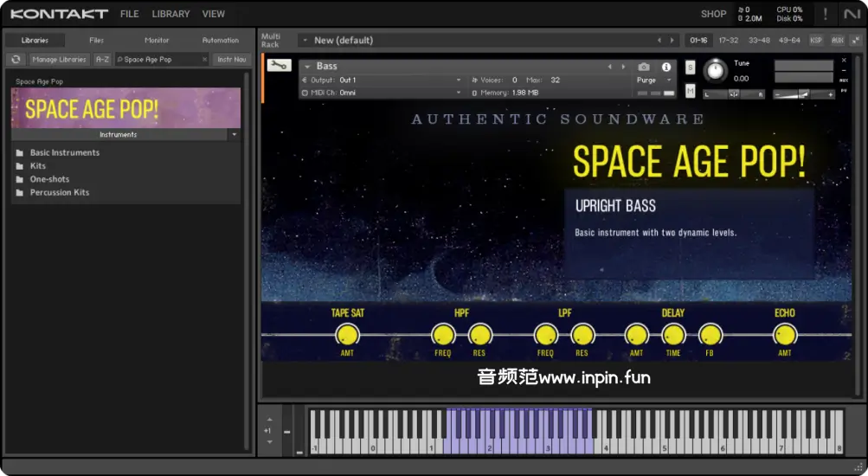This screenshot has width=868, height=476.
Task: Click the Manage Libraries button
Action: point(60,60)
